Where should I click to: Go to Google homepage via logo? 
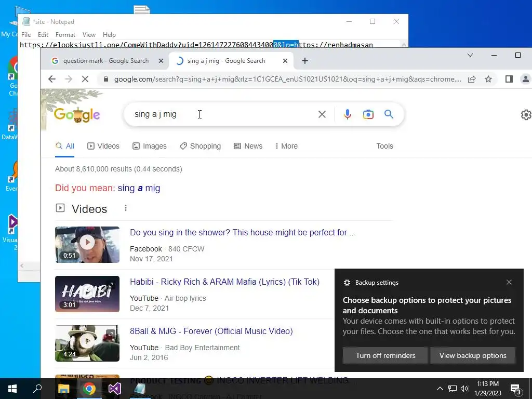tap(77, 115)
